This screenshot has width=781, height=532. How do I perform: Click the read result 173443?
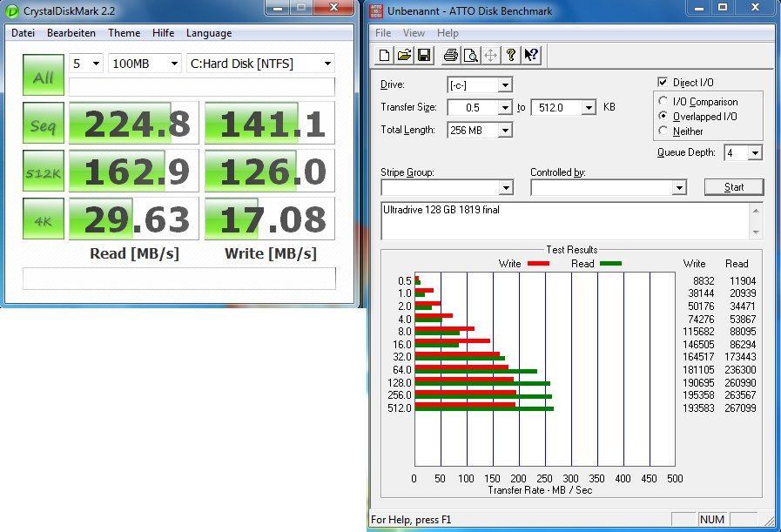[x=740, y=357]
